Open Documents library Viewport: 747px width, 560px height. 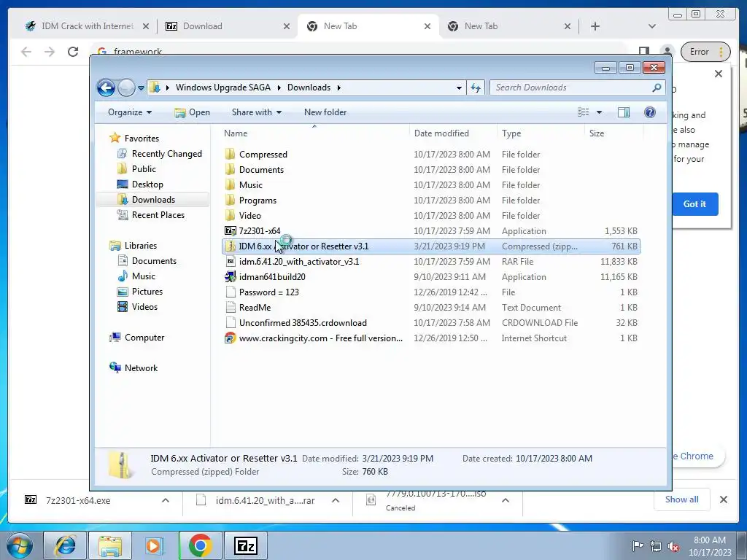(x=154, y=261)
